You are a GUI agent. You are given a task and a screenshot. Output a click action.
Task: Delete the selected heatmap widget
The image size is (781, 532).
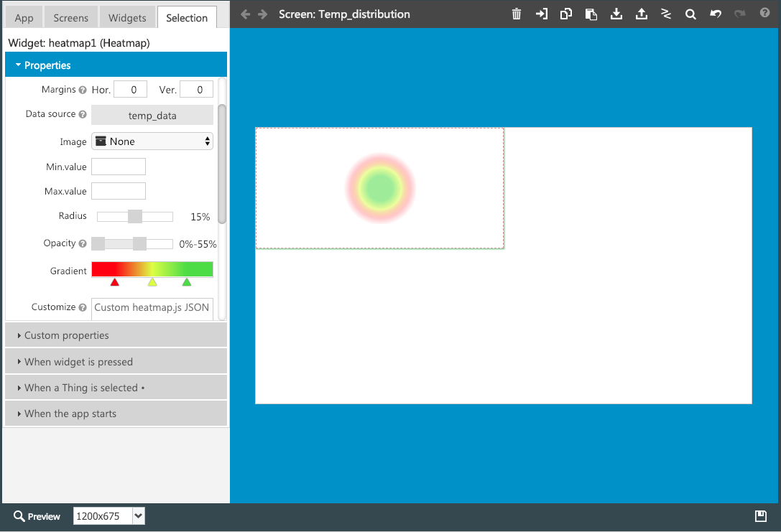[x=517, y=13]
